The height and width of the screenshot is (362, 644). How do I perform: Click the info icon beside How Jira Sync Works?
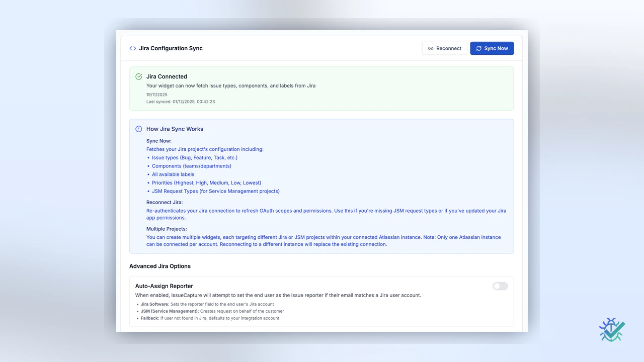139,129
